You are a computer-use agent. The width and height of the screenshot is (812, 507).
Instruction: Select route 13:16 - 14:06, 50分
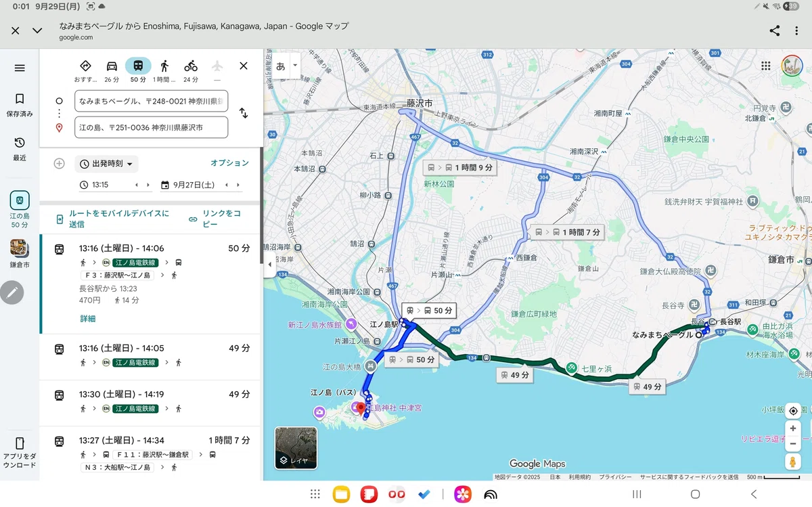pos(151,284)
